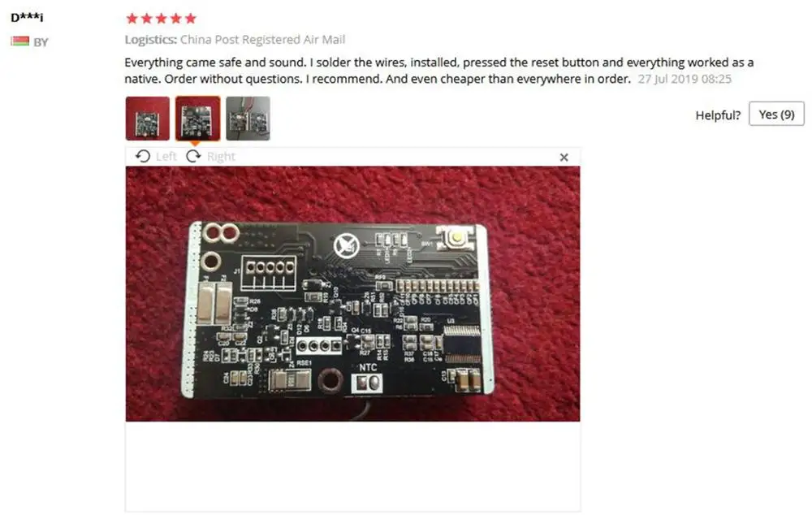
Task: Click reviewer name D***i
Action: 28,17
